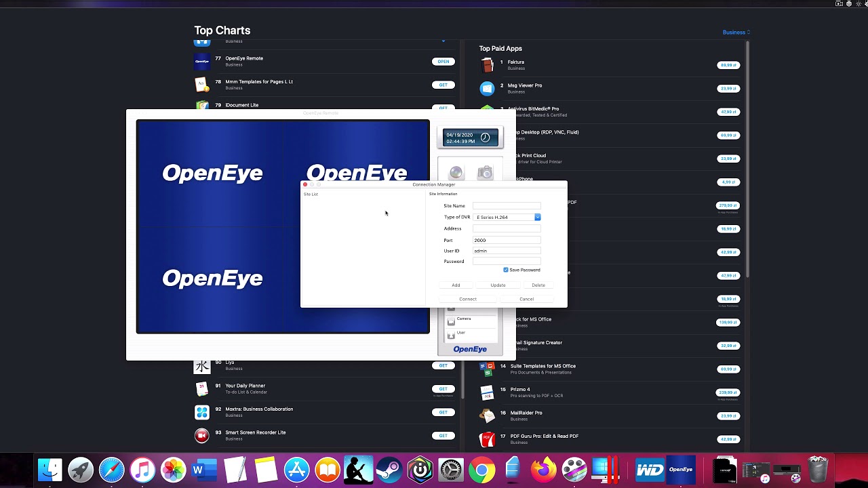Image resolution: width=868 pixels, height=488 pixels.
Task: Open Google Chrome from the Dock
Action: tap(481, 470)
